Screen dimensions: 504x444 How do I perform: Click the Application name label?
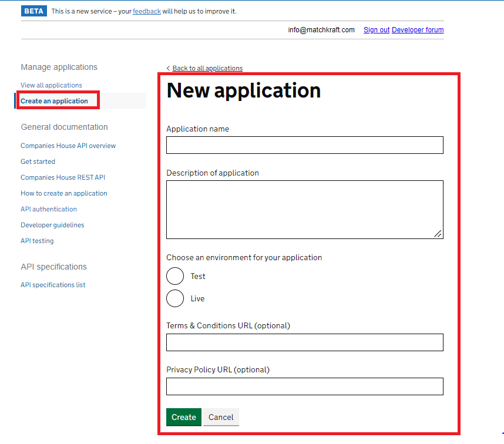pyautogui.click(x=198, y=129)
